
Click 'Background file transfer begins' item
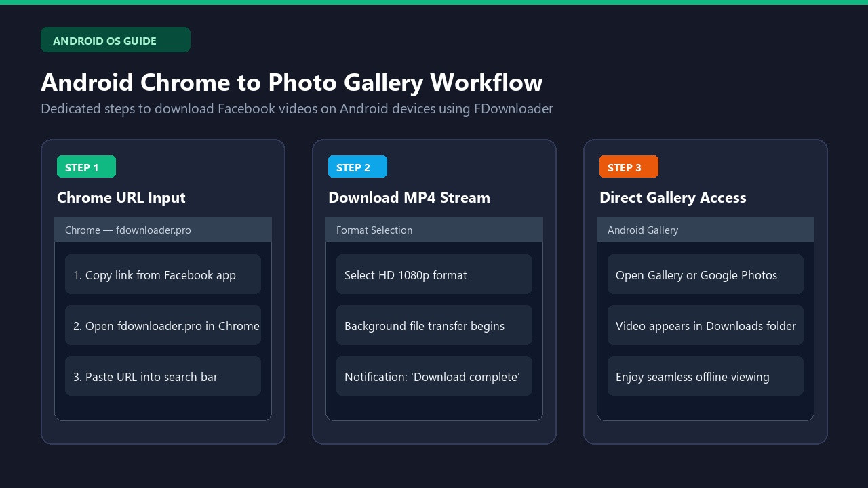pos(434,325)
